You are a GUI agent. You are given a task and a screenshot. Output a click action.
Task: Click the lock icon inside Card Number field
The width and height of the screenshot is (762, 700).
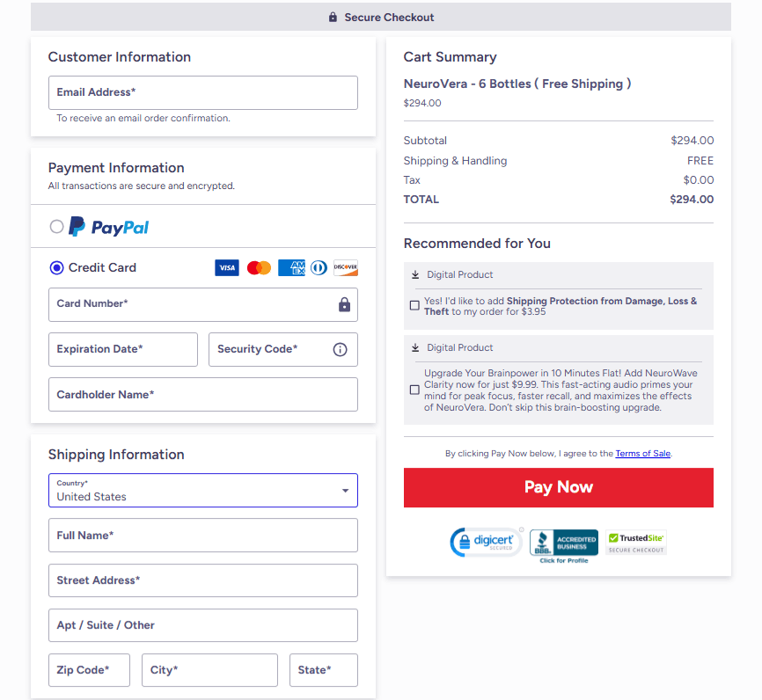[x=343, y=303]
